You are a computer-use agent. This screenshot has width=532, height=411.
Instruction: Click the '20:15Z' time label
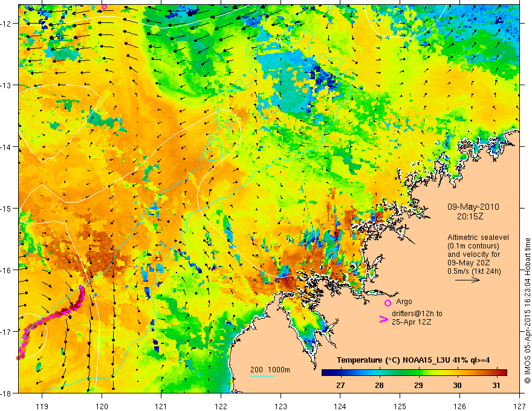tap(470, 216)
